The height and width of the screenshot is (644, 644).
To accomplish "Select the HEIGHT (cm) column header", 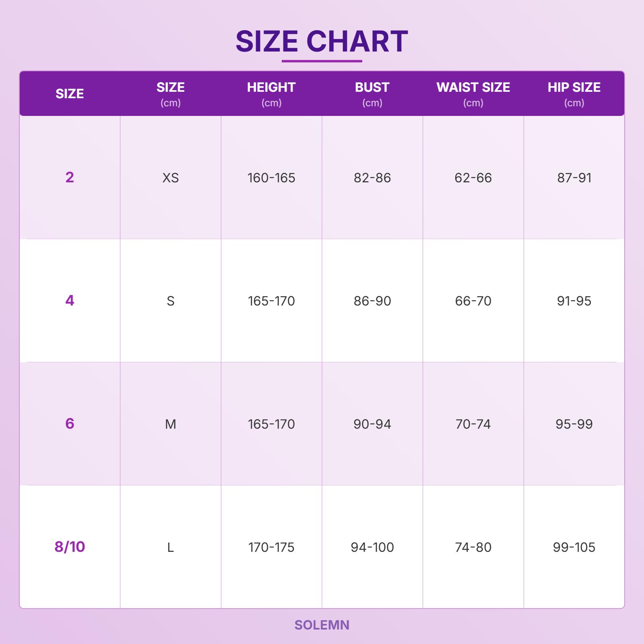I will (271, 93).
